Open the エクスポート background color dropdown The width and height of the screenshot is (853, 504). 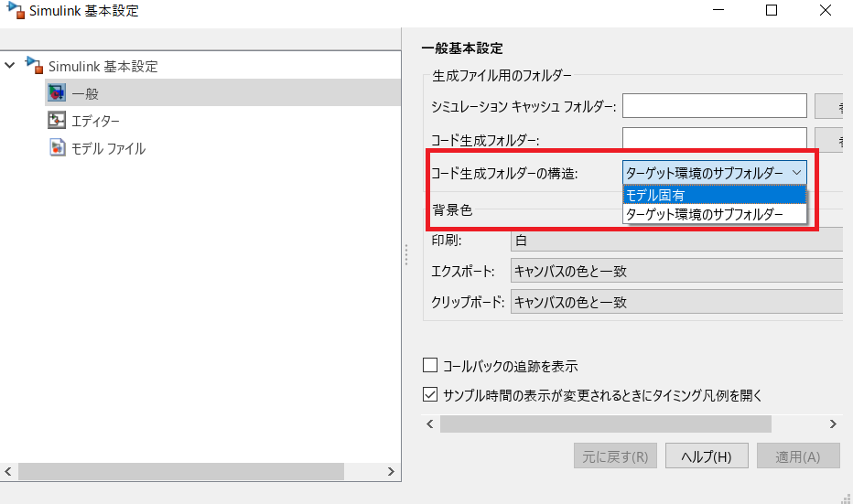[675, 271]
